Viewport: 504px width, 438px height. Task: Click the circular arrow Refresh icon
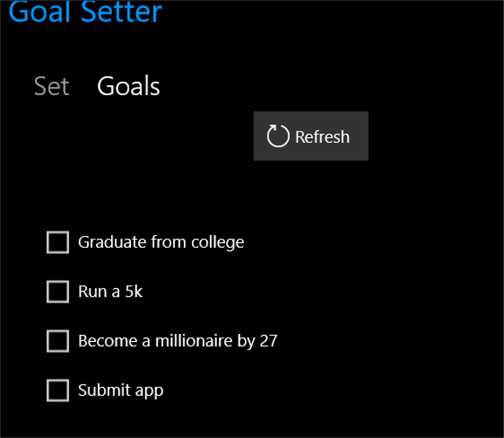[x=278, y=136]
